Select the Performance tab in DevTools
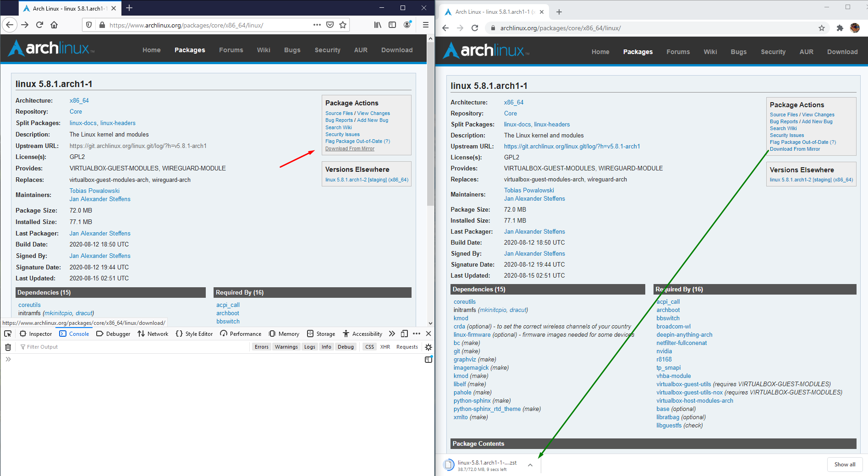The height and width of the screenshot is (476, 868). click(x=241, y=334)
